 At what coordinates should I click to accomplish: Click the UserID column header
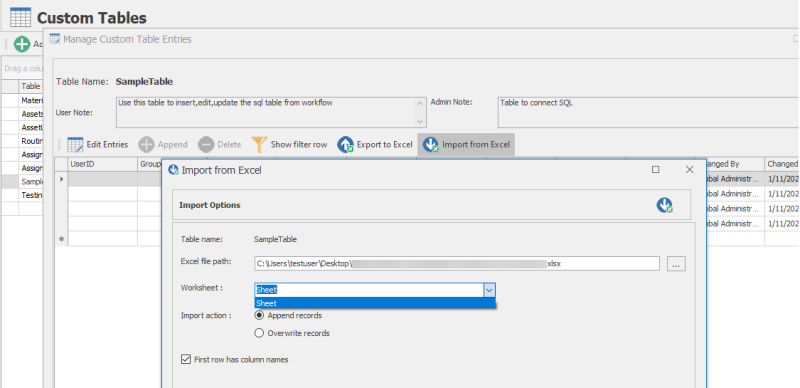point(103,164)
